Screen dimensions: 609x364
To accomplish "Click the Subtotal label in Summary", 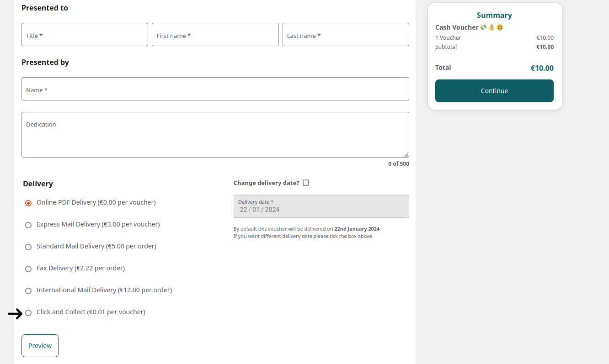I will 446,47.
